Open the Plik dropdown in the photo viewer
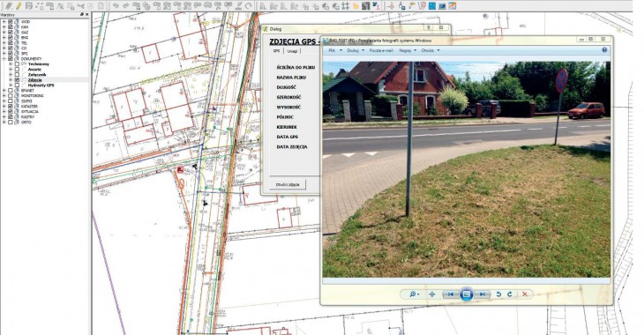644x335 pixels. 334,50
